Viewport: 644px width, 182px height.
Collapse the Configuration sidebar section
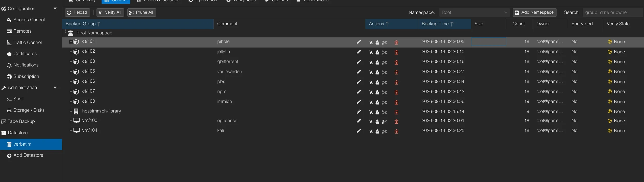pos(55,9)
